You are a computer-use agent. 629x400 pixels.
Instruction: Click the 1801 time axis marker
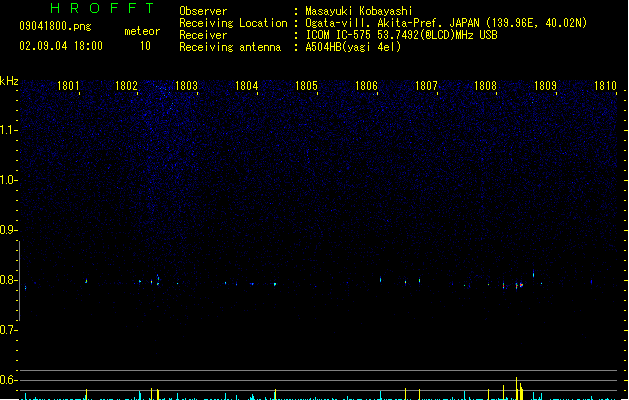point(68,86)
